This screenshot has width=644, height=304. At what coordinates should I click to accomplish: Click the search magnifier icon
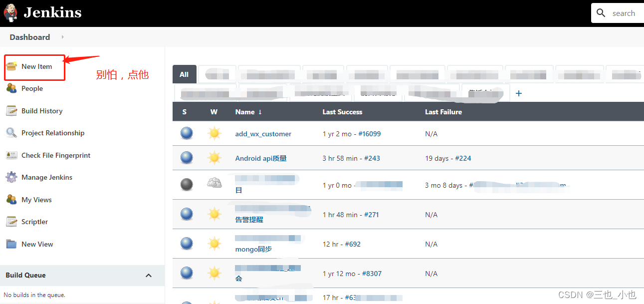pos(601,13)
